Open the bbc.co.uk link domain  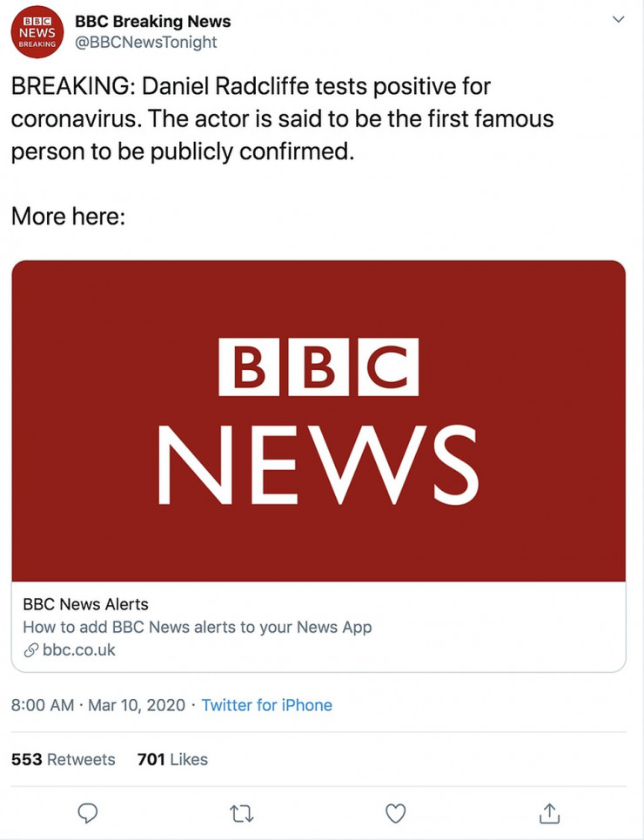(x=79, y=650)
